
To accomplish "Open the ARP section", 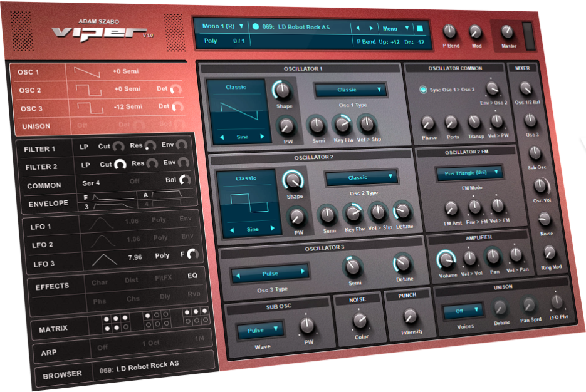I will point(49,353).
